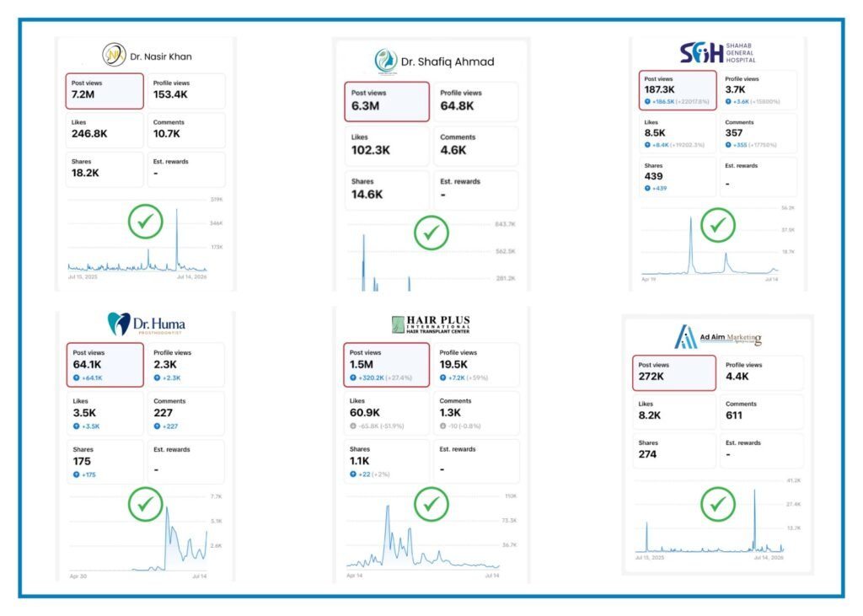Click the grey decrease icon beside -65.8K
The height and width of the screenshot is (616, 863).
tap(353, 426)
